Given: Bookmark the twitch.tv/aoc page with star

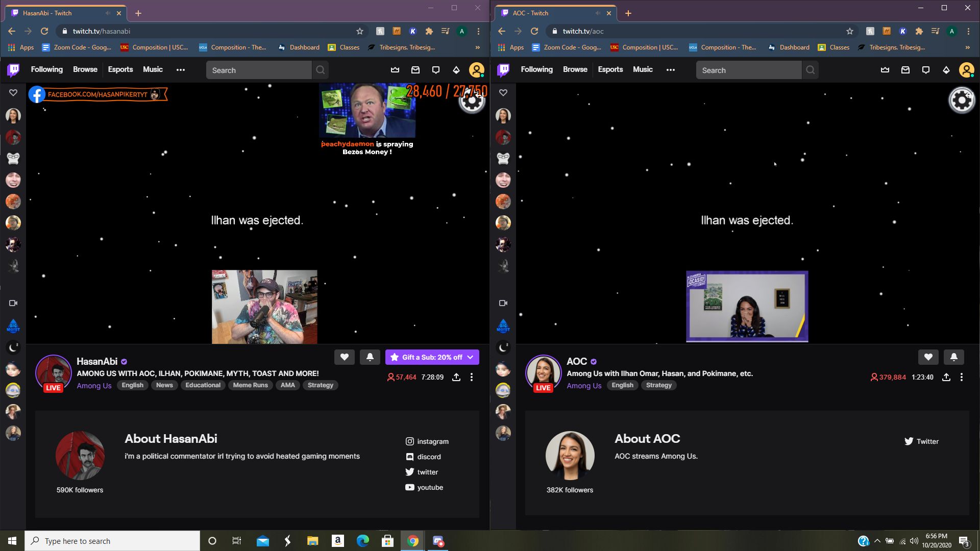Looking at the screenshot, I should 850,31.
